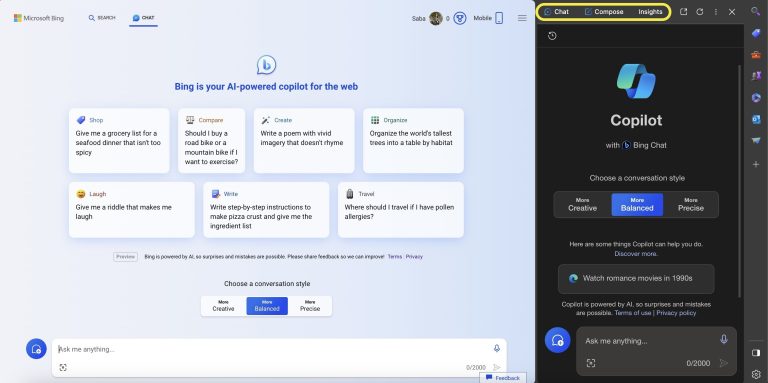Select More Creative style on Bing page
The image size is (768, 383).
tap(223, 306)
